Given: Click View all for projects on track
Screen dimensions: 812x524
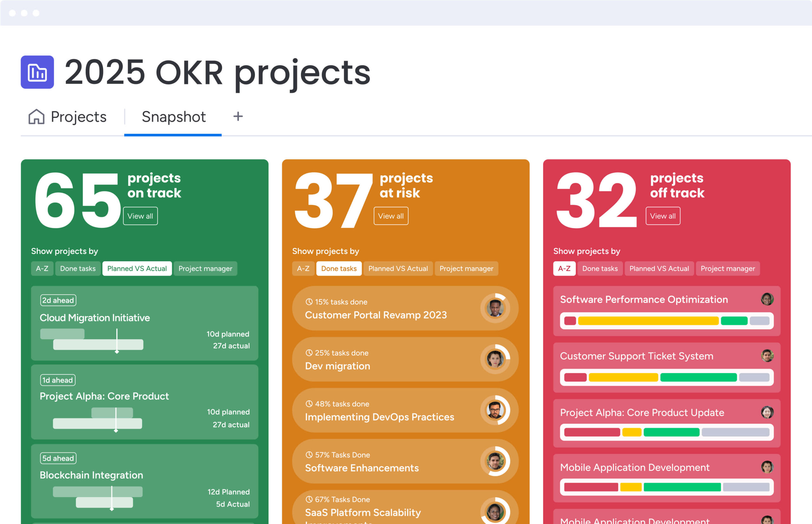Looking at the screenshot, I should pos(140,216).
